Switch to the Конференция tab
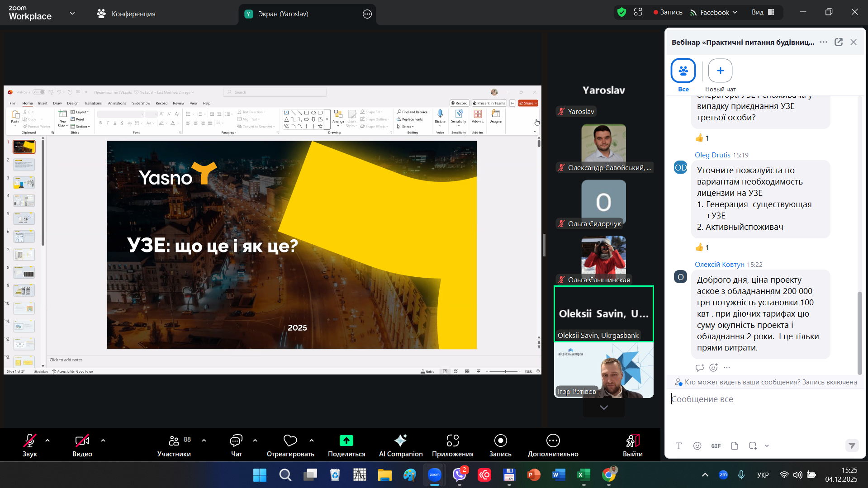The height and width of the screenshot is (488, 868). pos(126,14)
